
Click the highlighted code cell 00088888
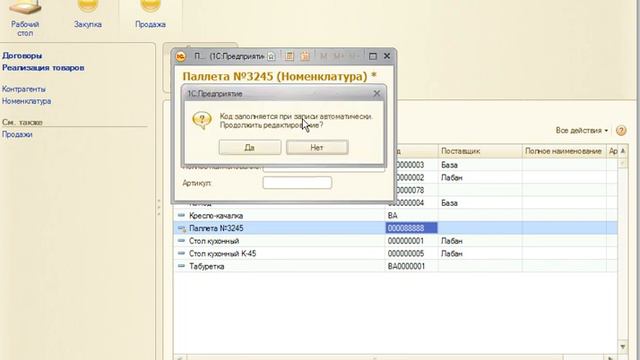pos(411,228)
